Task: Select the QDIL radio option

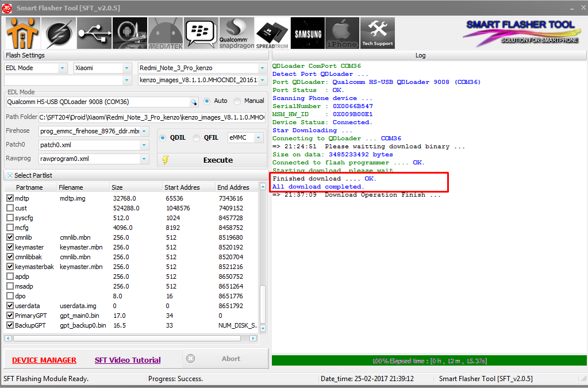Action: pyautogui.click(x=162, y=138)
